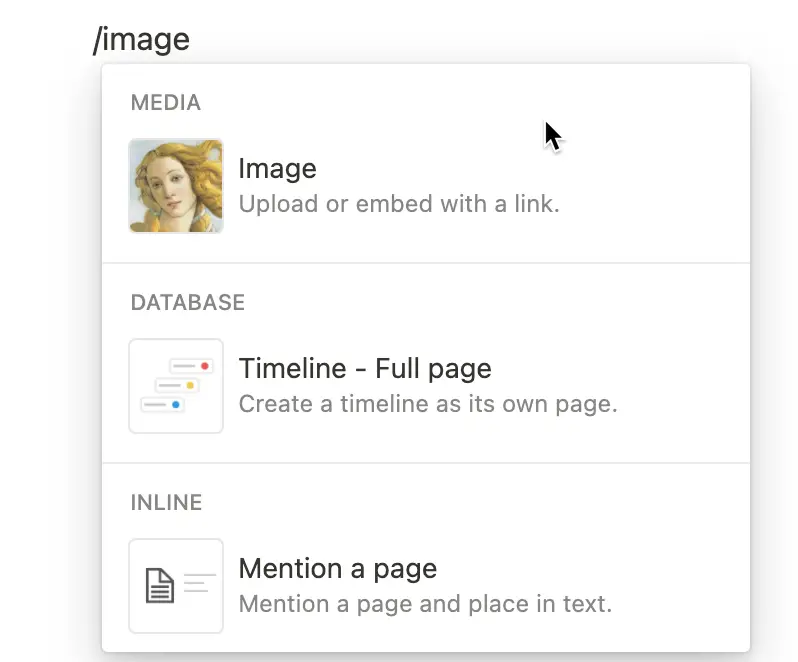Click the page glyph inside Mention icon
Image resolution: width=798 pixels, height=662 pixels.
click(x=160, y=586)
